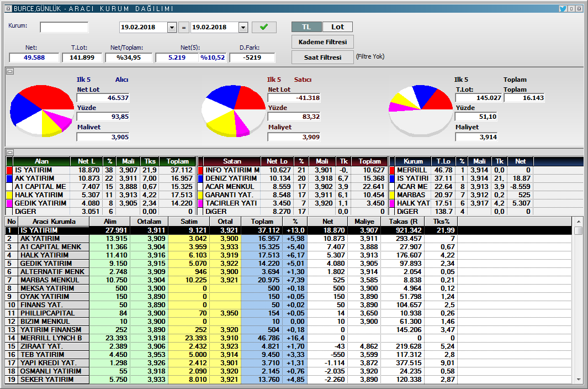Sort main table by Tks% column
The height and width of the screenshot is (389, 588).
point(441,222)
